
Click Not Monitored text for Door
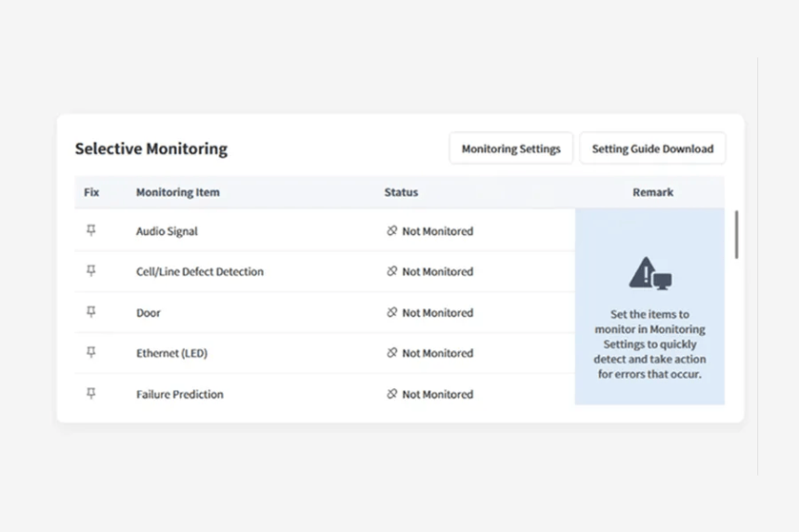[438, 312]
